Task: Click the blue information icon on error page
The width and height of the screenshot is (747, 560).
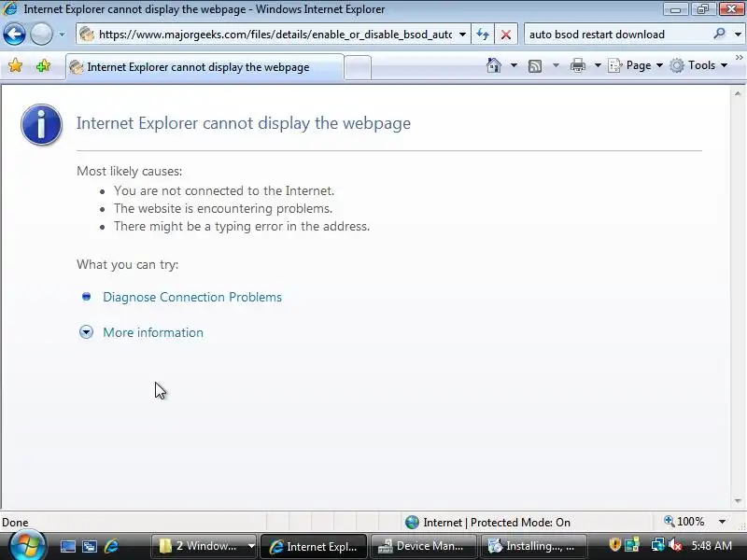Action: click(x=41, y=124)
